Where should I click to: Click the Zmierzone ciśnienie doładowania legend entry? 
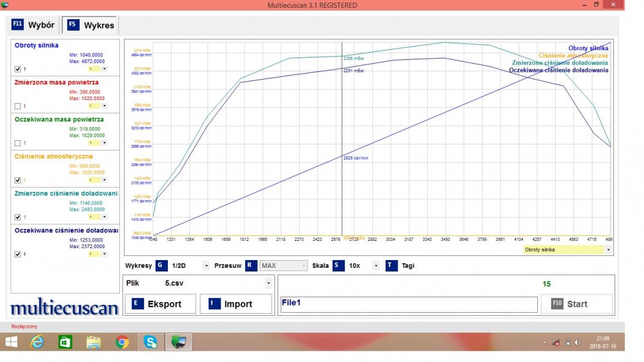pyautogui.click(x=560, y=63)
